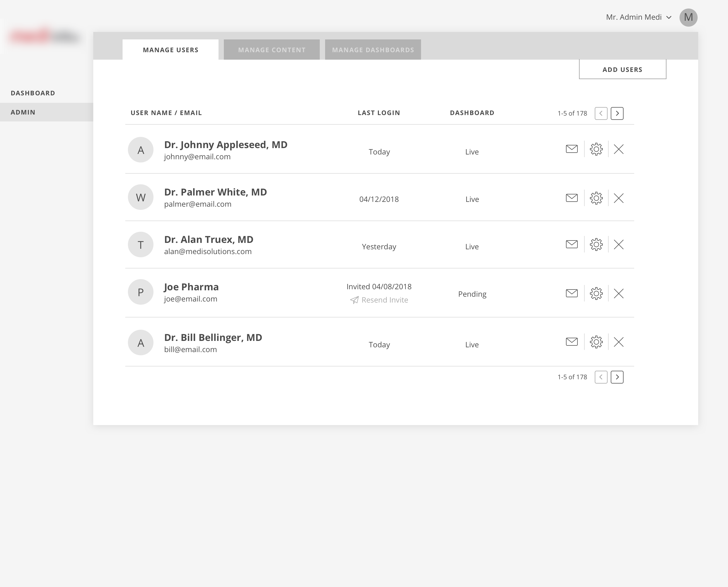This screenshot has height=587, width=728.
Task: Click the paper plane icon beside Resend Invite
Action: [354, 300]
